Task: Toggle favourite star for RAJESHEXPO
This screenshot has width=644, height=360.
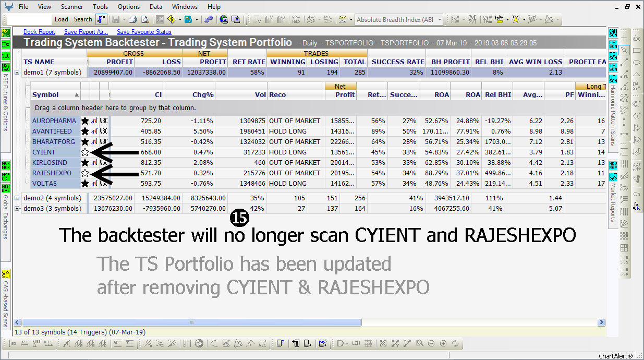Action: pos(85,173)
